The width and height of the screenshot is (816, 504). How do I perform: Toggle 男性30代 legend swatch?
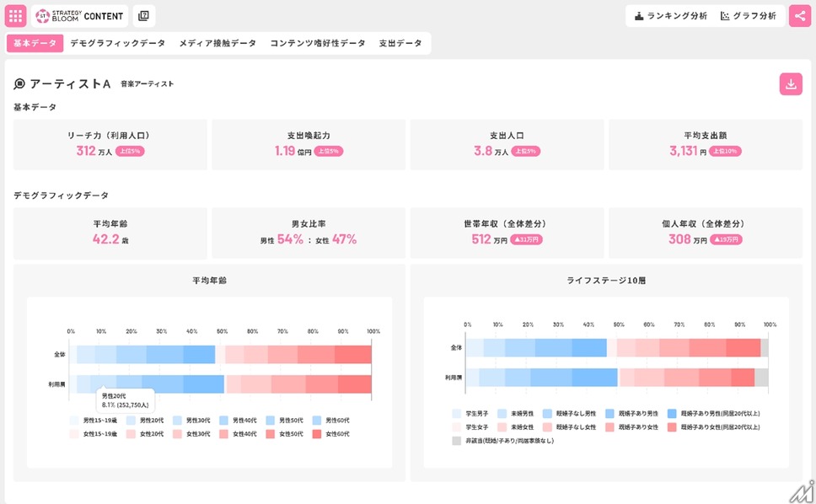pyautogui.click(x=178, y=421)
